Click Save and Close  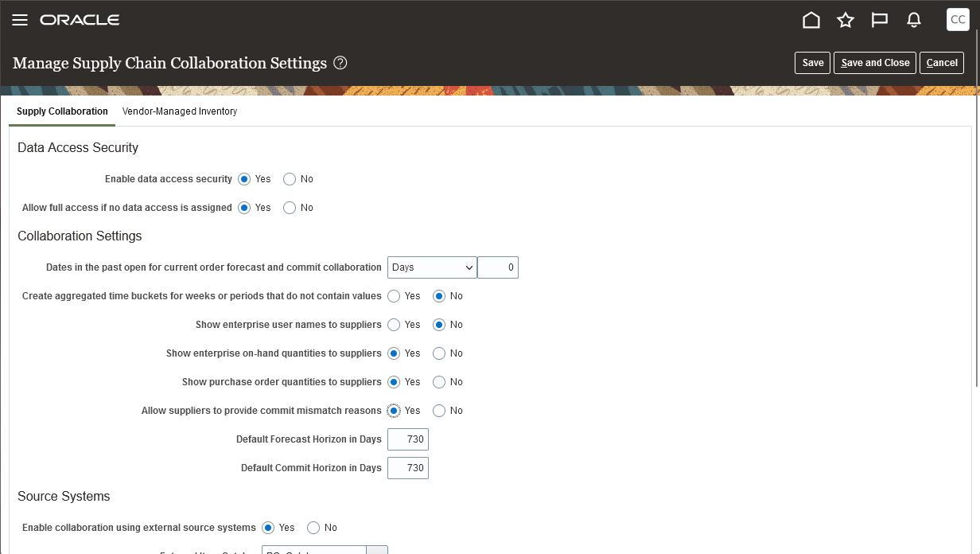[x=875, y=63]
